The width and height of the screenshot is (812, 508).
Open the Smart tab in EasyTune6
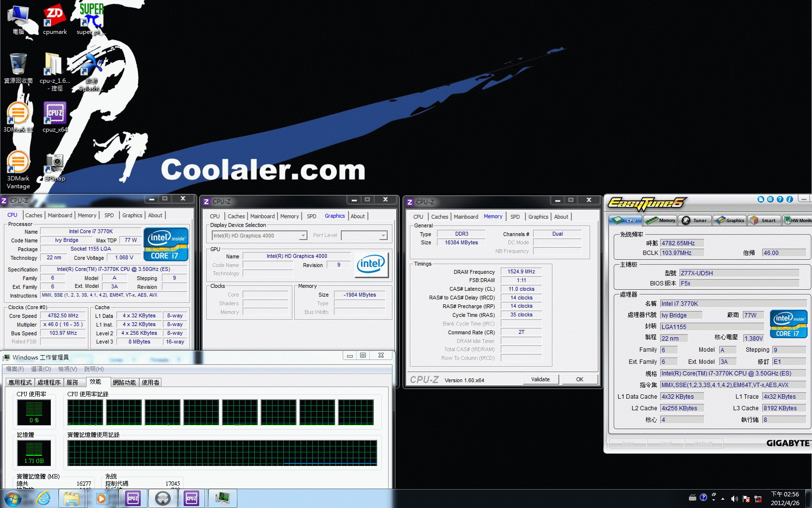point(764,221)
